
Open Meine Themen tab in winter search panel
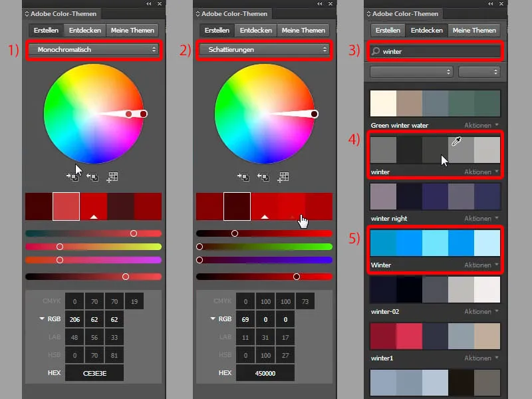coord(474,30)
